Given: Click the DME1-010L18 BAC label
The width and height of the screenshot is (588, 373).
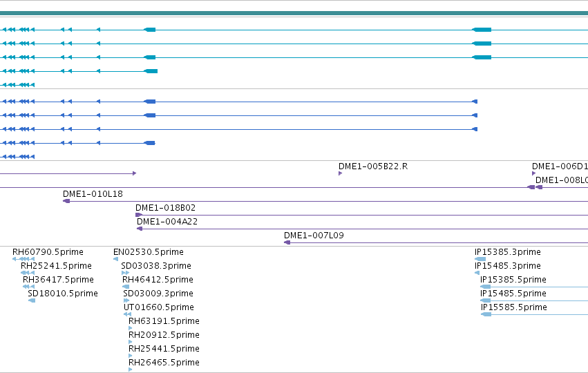Looking at the screenshot, I should [93, 194].
